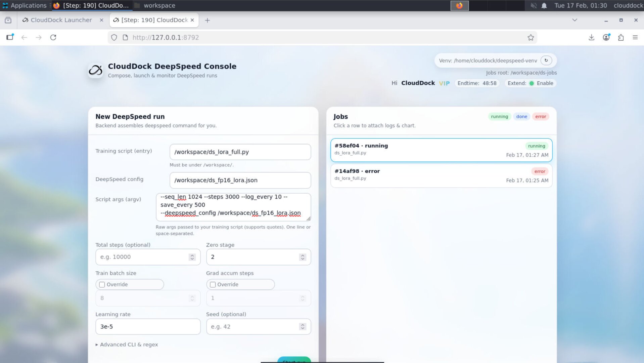Switch to the CloudDock Launcher tab
The width and height of the screenshot is (644, 363).
pos(60,20)
